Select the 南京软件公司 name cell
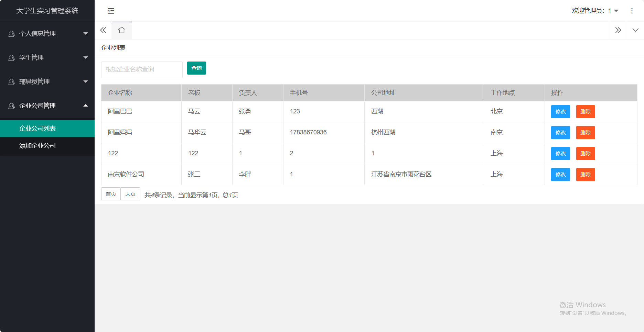644x332 pixels. 141,175
